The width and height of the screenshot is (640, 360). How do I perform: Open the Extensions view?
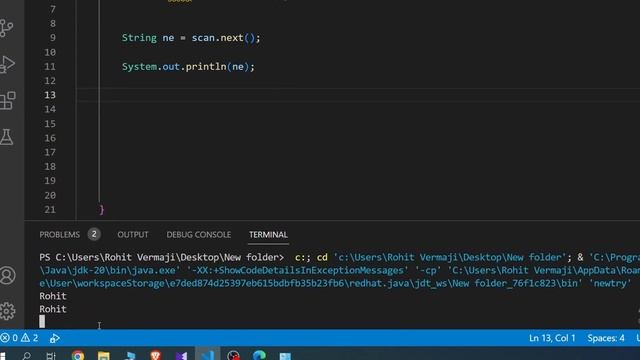(x=7, y=100)
